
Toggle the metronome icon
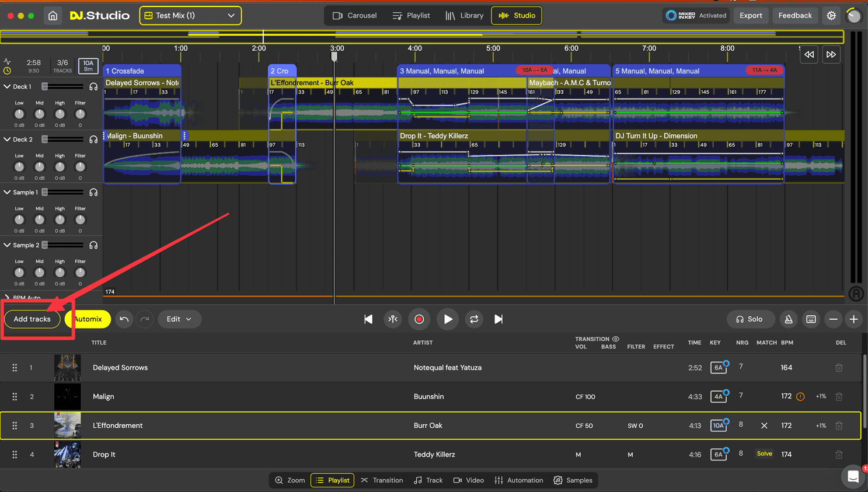point(789,319)
